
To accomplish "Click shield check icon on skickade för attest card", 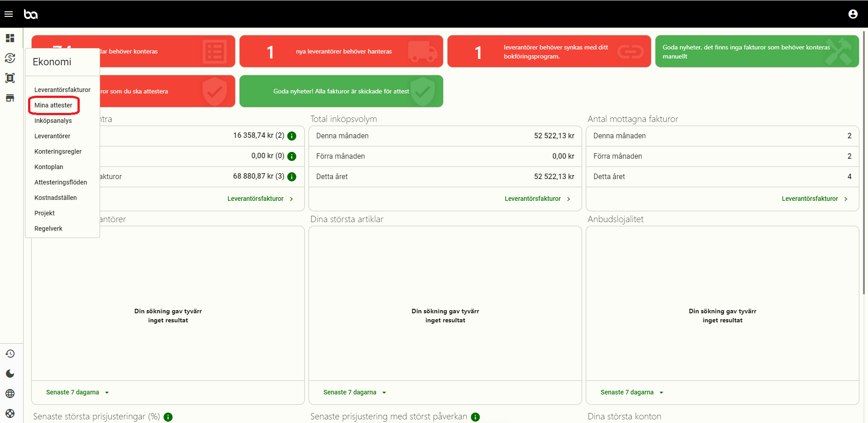I will pos(422,91).
